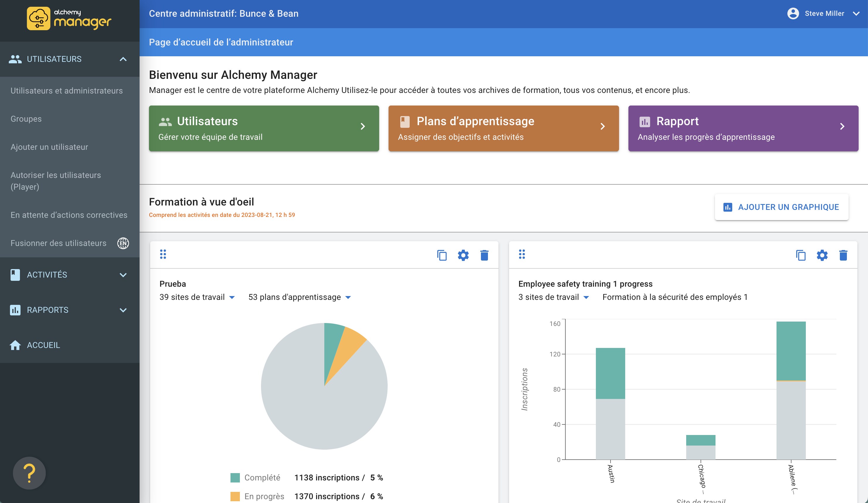Image resolution: width=868 pixels, height=503 pixels.
Task: Click drag handle on Employee safety chart
Action: pyautogui.click(x=522, y=254)
